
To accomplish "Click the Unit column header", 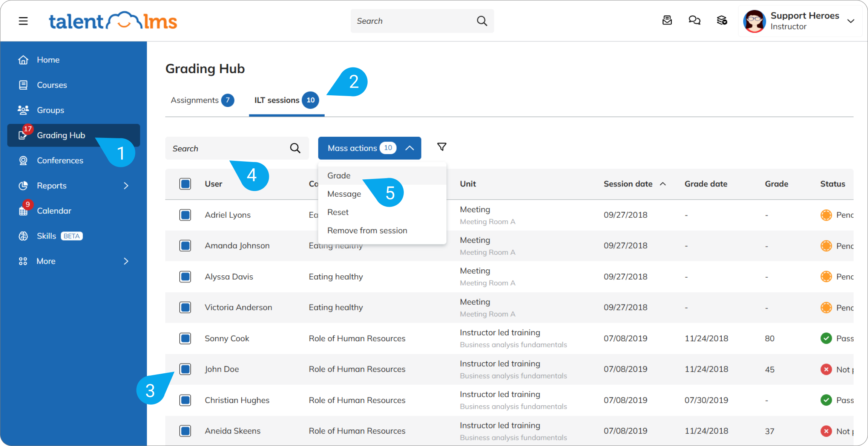I will click(468, 184).
